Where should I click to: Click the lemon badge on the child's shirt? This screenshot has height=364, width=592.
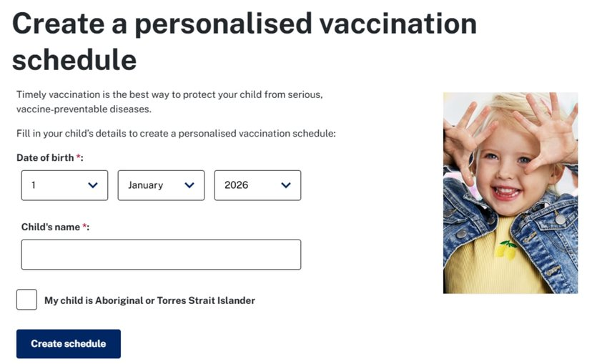point(508,250)
